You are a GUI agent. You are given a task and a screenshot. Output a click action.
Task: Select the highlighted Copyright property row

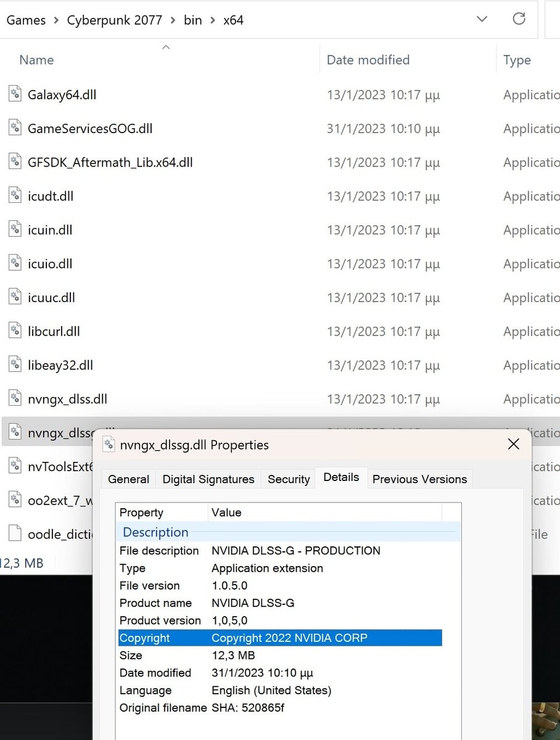click(280, 638)
